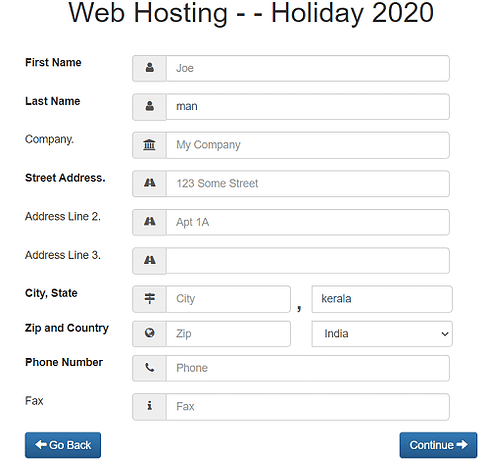Click the phone handset icon
The height and width of the screenshot is (466, 490).
pyautogui.click(x=150, y=368)
